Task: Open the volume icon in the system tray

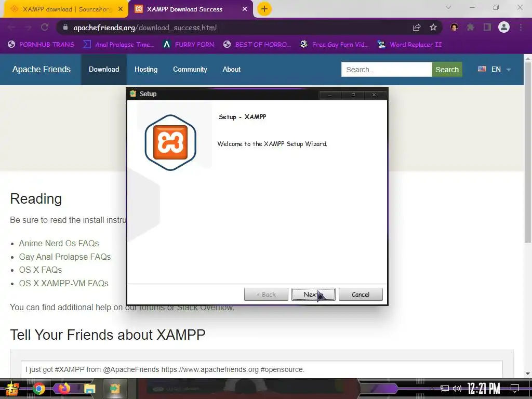Action: tap(457, 389)
